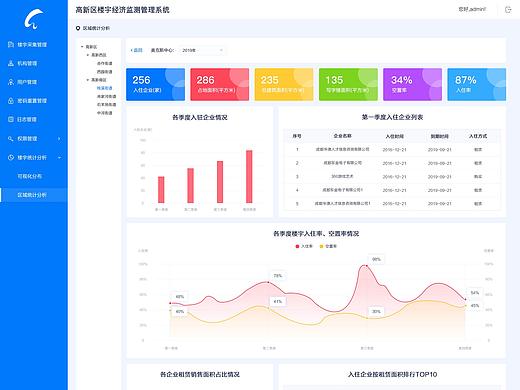
Task: Click the yellow 235 card
Action: coord(284,84)
